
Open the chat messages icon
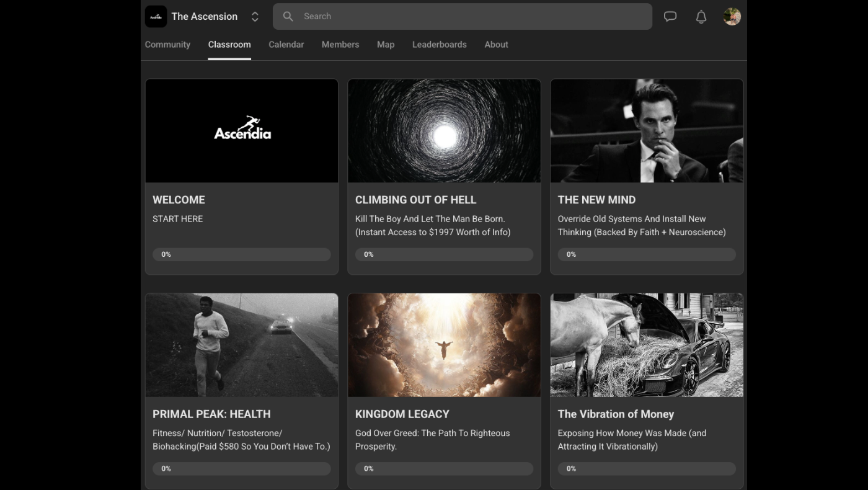point(670,17)
